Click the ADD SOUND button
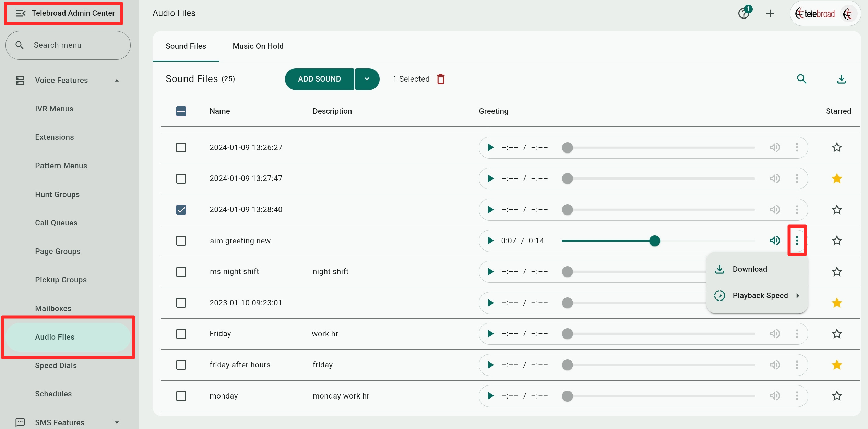 [319, 79]
